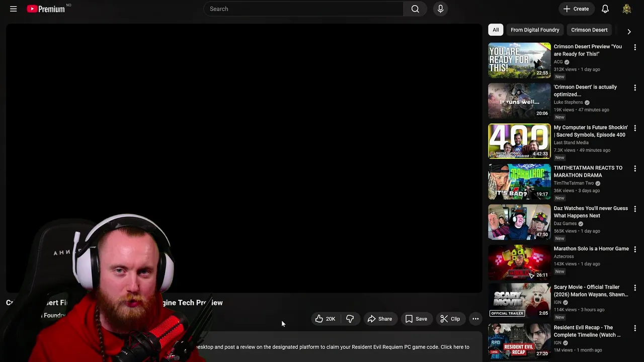
Task: Select the Crimson Desert chip
Action: (589, 30)
